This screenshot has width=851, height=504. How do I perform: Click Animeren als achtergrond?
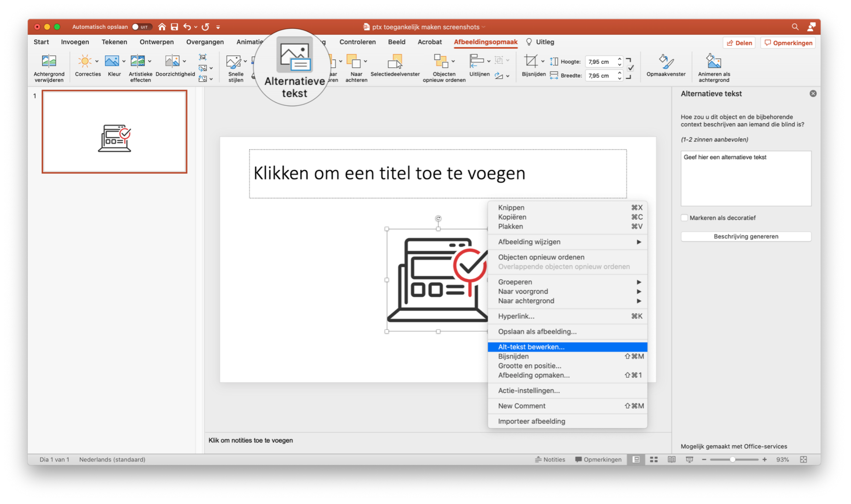(713, 67)
